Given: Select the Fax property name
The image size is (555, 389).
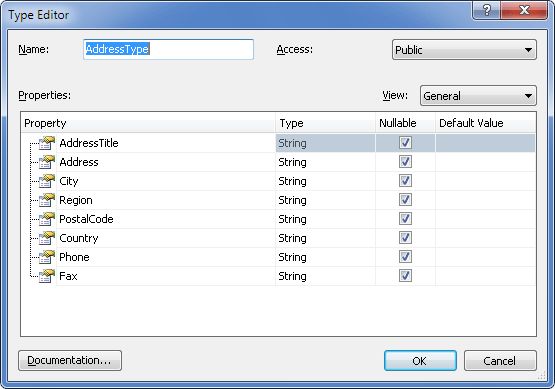Looking at the screenshot, I should 68,276.
